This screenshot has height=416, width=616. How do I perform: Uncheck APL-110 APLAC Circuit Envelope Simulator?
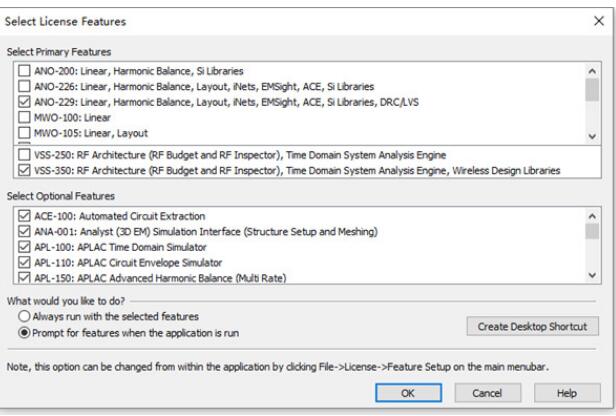pos(24,262)
